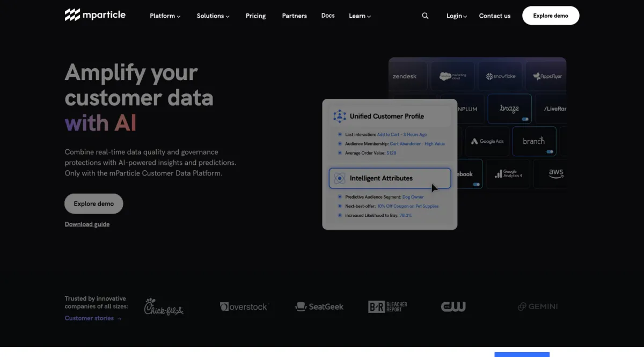Select the AWS integration tile
Viewport: 644px width, 357px height.
[x=550, y=174]
